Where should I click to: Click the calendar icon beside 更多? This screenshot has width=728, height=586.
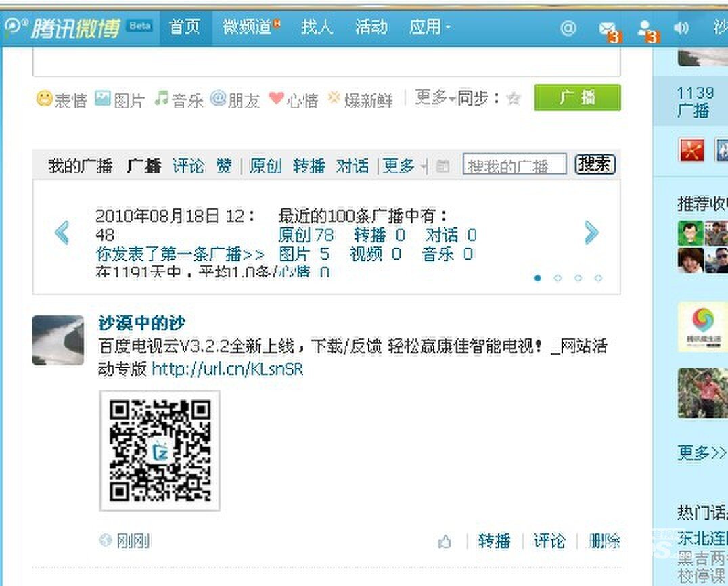(443, 166)
